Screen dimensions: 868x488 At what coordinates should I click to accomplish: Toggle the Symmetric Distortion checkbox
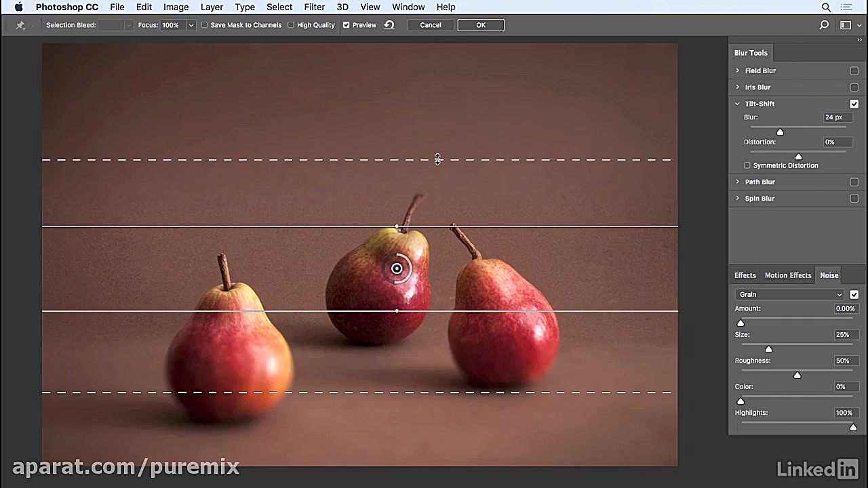[747, 165]
